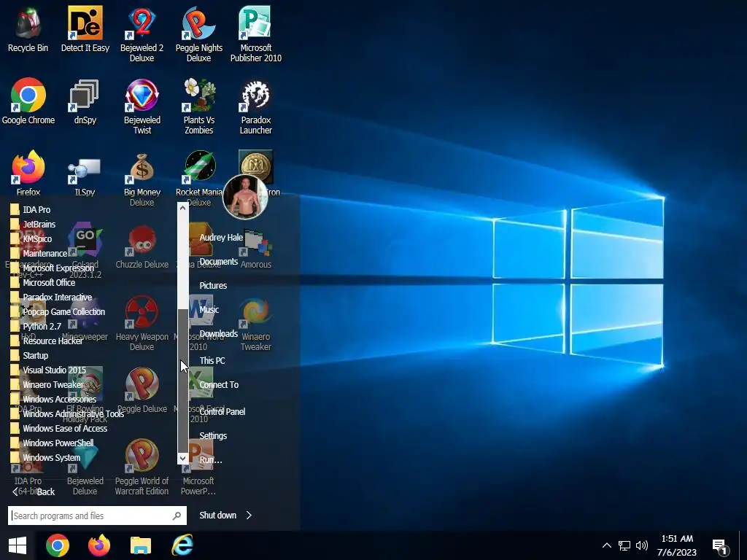Open Downloads from the start menu

point(219,333)
